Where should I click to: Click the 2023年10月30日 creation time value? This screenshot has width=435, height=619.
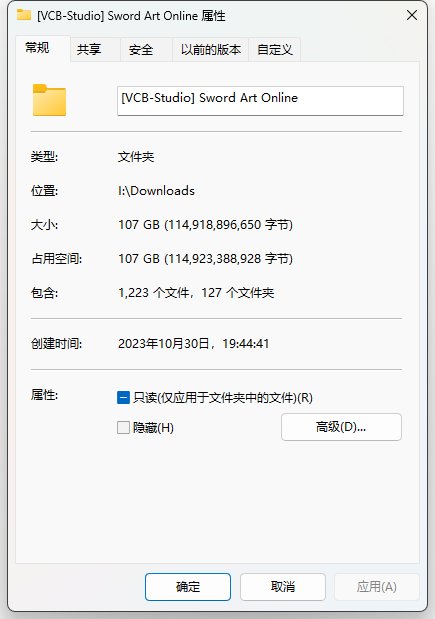163,343
